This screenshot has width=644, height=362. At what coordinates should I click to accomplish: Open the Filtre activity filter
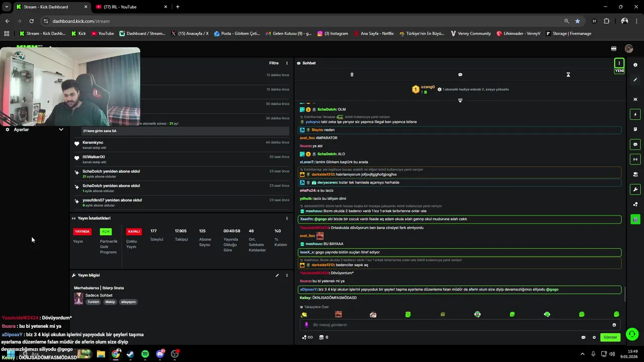pyautogui.click(x=274, y=63)
